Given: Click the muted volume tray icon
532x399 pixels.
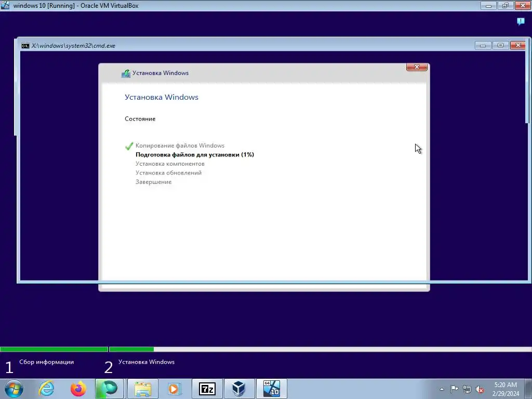Looking at the screenshot, I should point(480,389).
